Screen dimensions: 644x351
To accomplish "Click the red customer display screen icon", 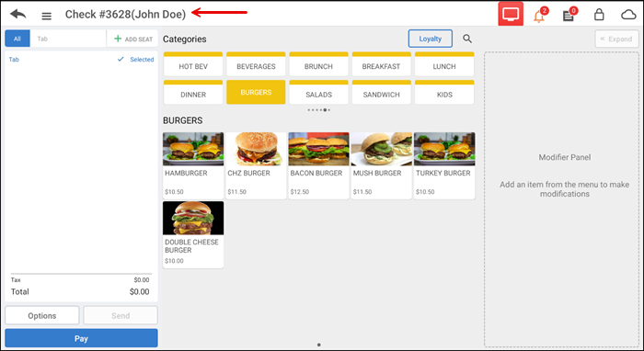I will pos(511,15).
